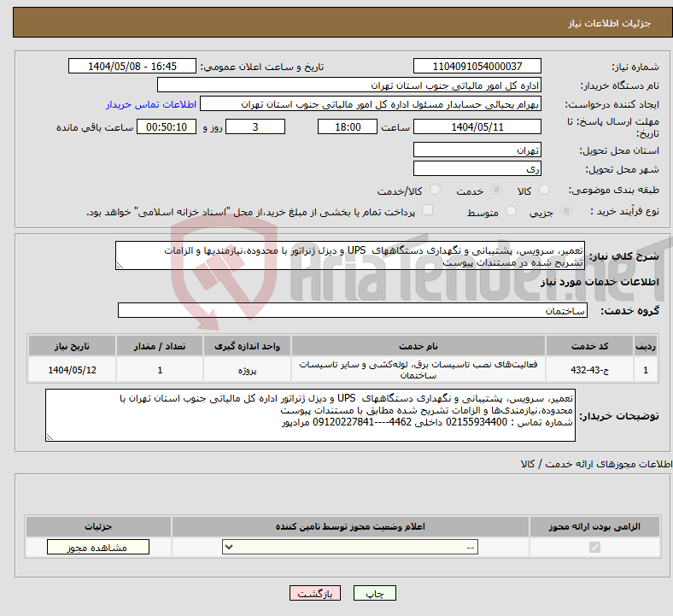Click the اطلاعات مجوزهای ارائه خدمت / کالا heading

(596, 464)
